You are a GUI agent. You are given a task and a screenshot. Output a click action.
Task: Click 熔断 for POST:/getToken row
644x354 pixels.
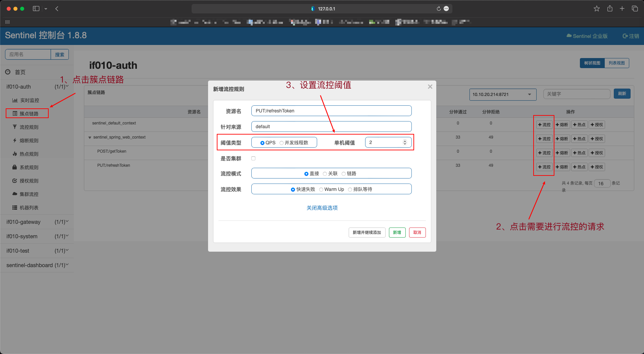[562, 153]
